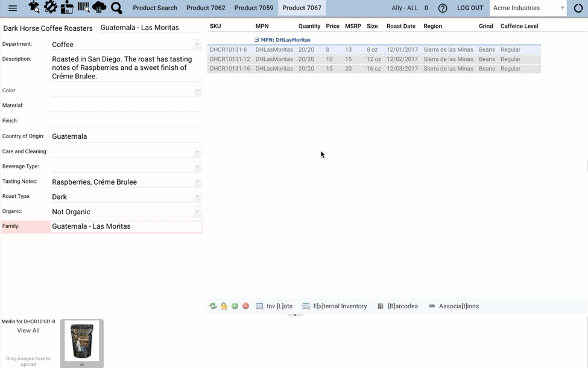Viewport: 588px width, 368px height.
Task: Click the cloud sync icon
Action: [x=100, y=7]
